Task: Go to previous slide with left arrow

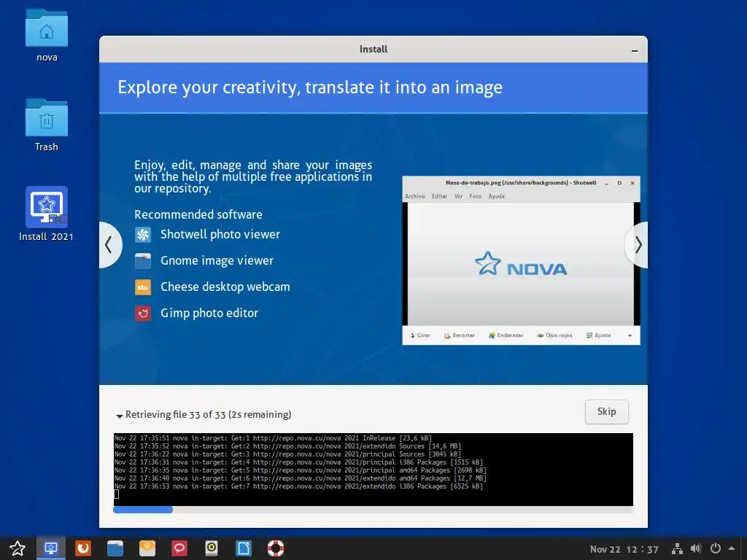Action: click(109, 245)
